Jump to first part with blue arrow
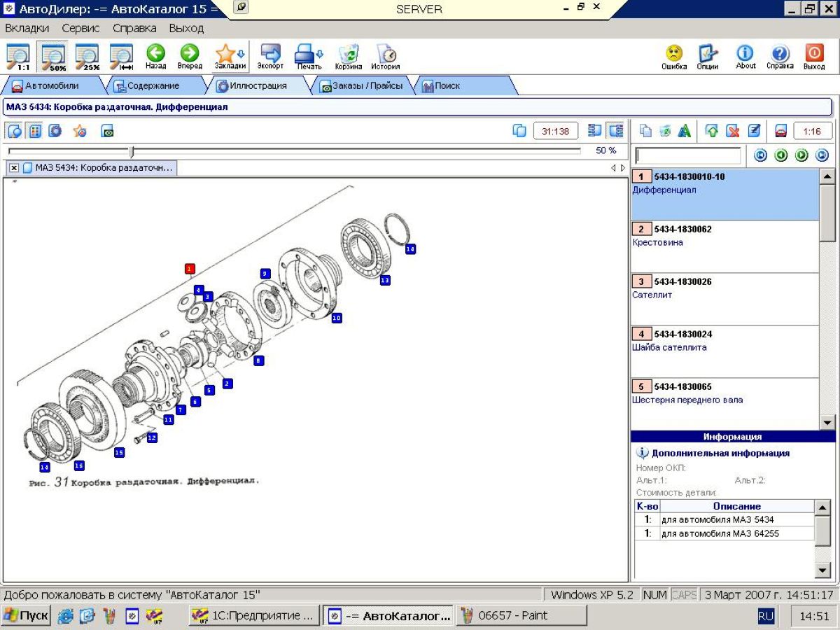840x630 pixels. coord(759,155)
